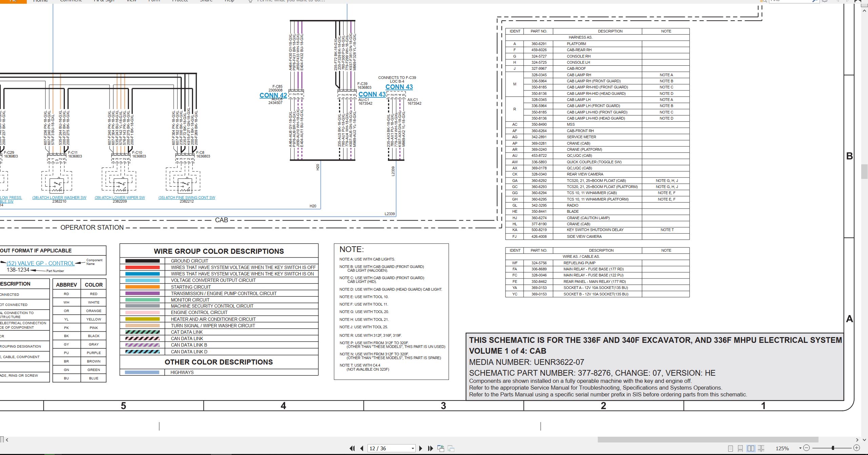Click the part number 360-6291

pos(539,44)
